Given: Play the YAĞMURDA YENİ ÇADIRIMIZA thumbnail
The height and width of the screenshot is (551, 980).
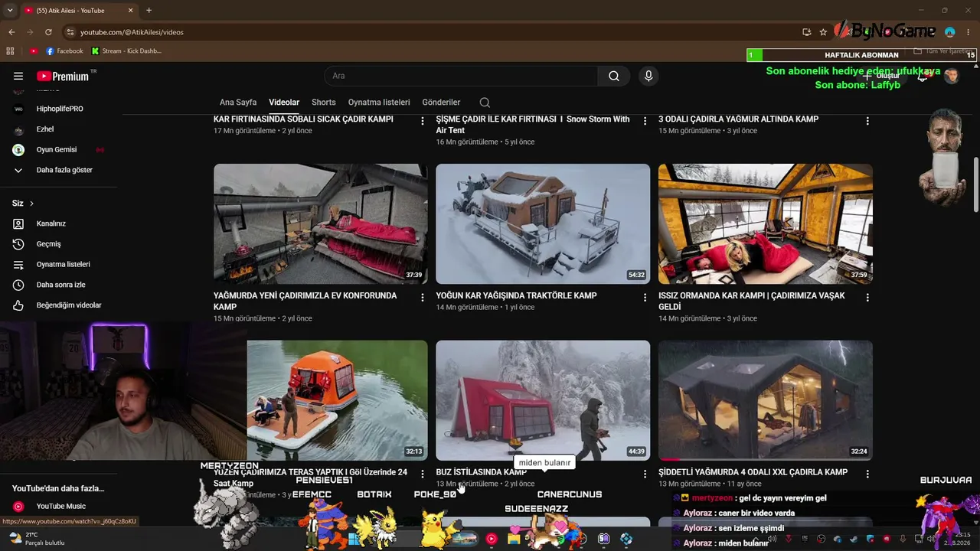Looking at the screenshot, I should click(321, 224).
